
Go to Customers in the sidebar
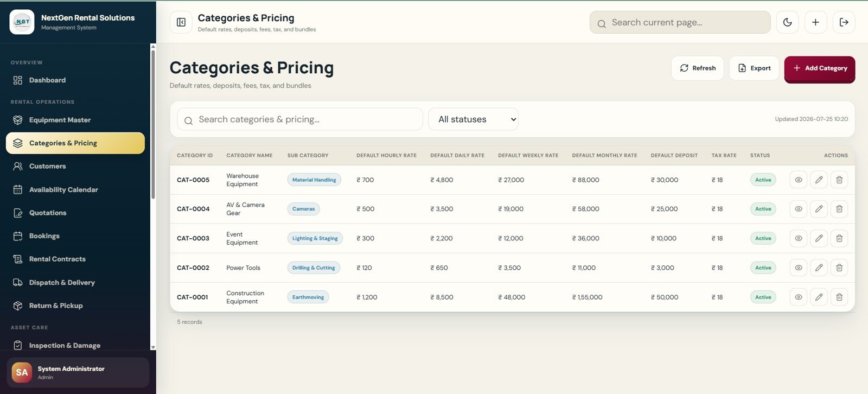75,166
